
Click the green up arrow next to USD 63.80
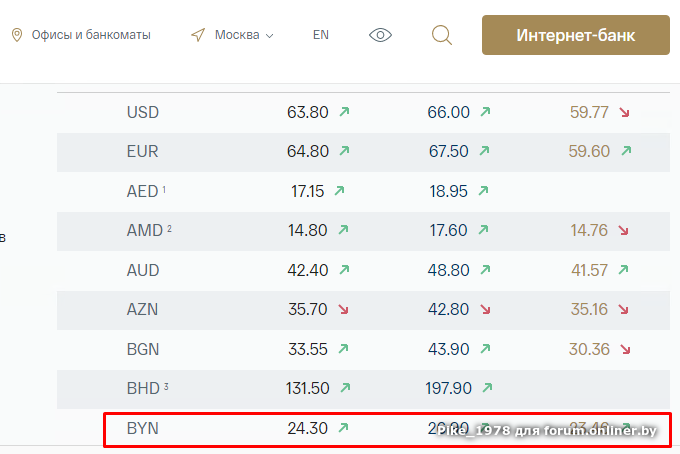tap(344, 112)
